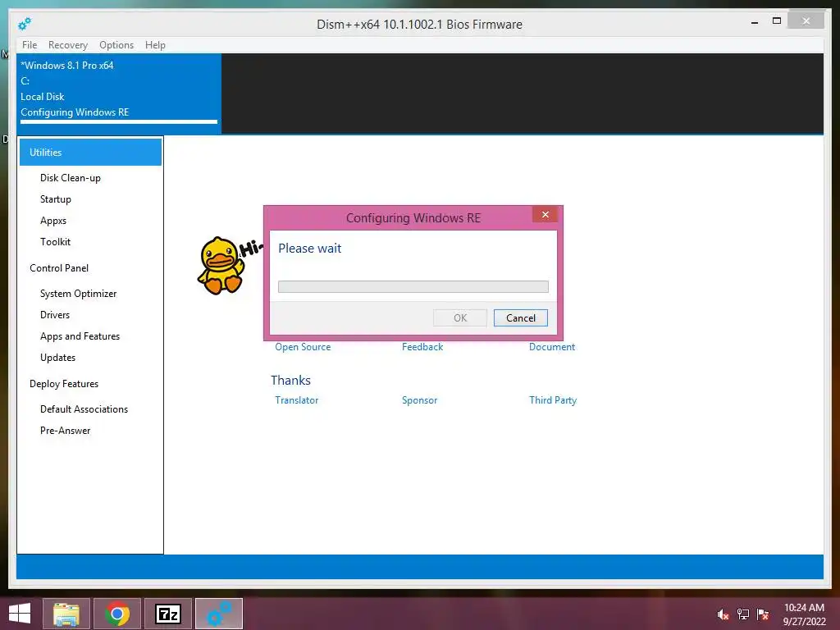Screen dimensions: 840x630
Task: Click the yellow duck mascot image
Action: [222, 265]
